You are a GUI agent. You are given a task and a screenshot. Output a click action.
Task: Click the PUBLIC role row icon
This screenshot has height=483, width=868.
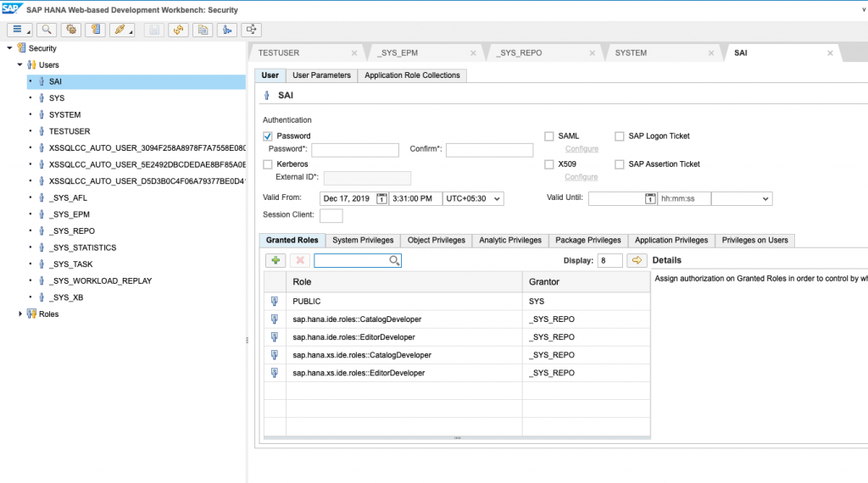tap(275, 301)
